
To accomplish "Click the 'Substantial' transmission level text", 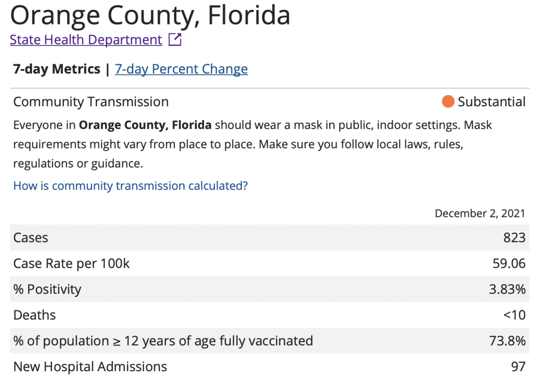I will tap(491, 102).
